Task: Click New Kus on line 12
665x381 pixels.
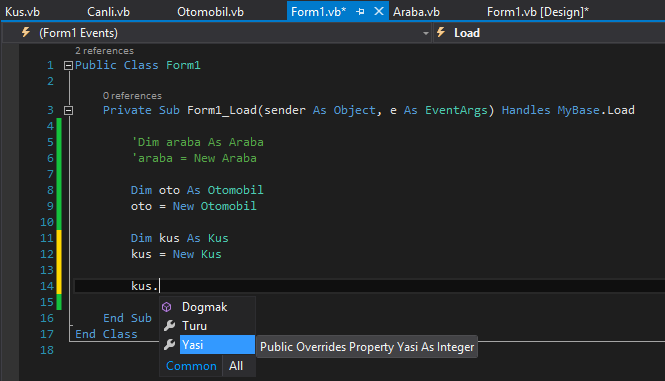Action: (x=197, y=254)
